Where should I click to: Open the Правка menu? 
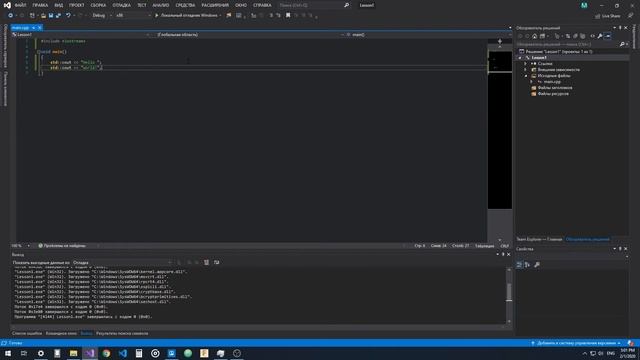40,5
